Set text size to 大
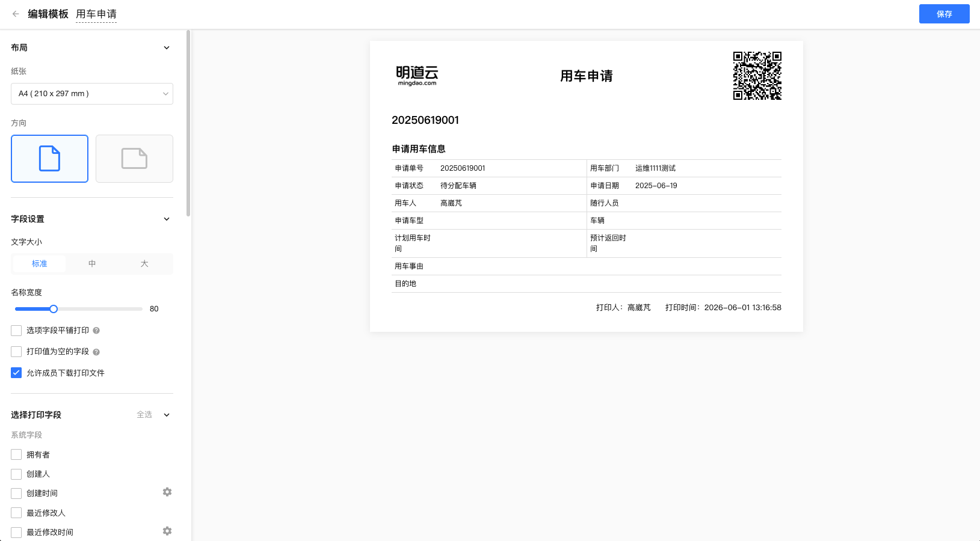Viewport: 980px width, 541px height. [144, 264]
